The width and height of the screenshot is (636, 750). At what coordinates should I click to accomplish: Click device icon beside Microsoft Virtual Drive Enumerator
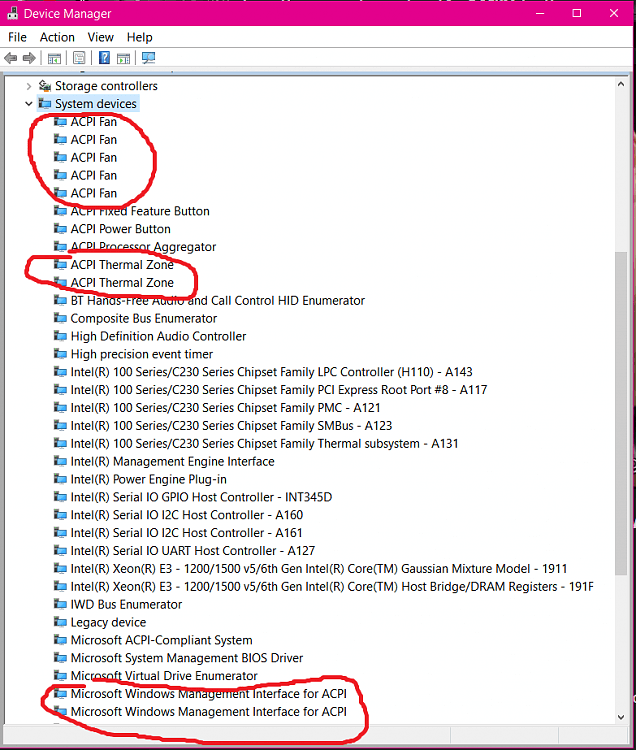[60, 675]
